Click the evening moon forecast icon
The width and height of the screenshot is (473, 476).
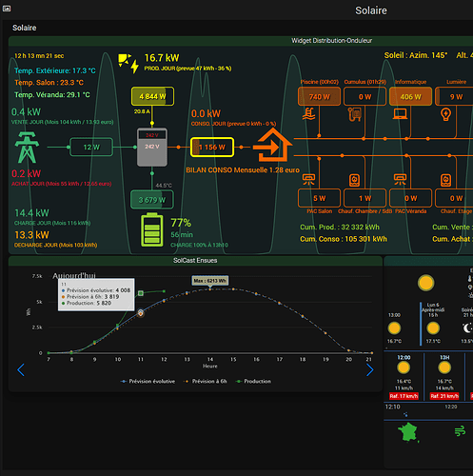467,328
